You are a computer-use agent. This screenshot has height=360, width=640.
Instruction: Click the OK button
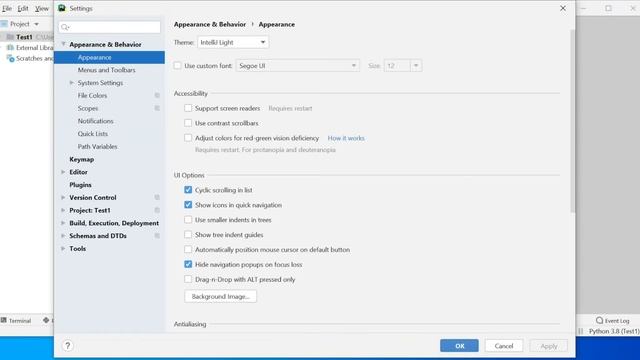point(460,346)
